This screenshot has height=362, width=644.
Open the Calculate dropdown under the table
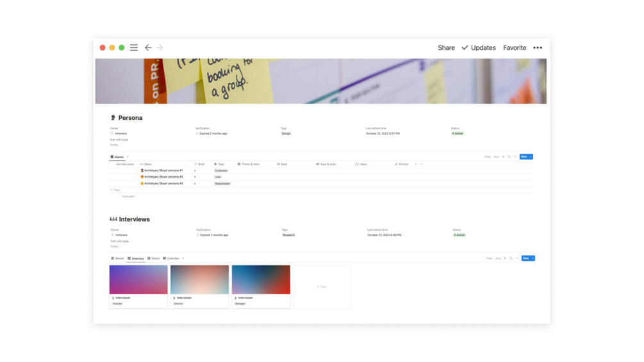[x=129, y=197]
